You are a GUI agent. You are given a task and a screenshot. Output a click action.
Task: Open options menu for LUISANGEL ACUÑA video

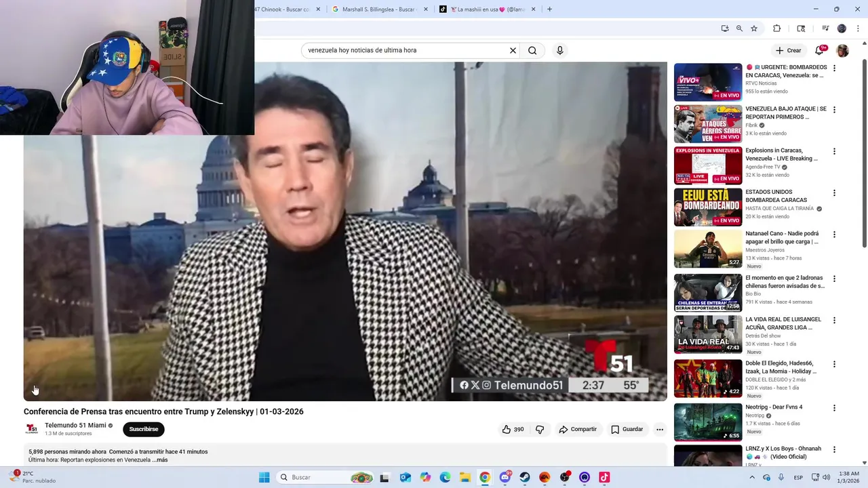pos(834,320)
